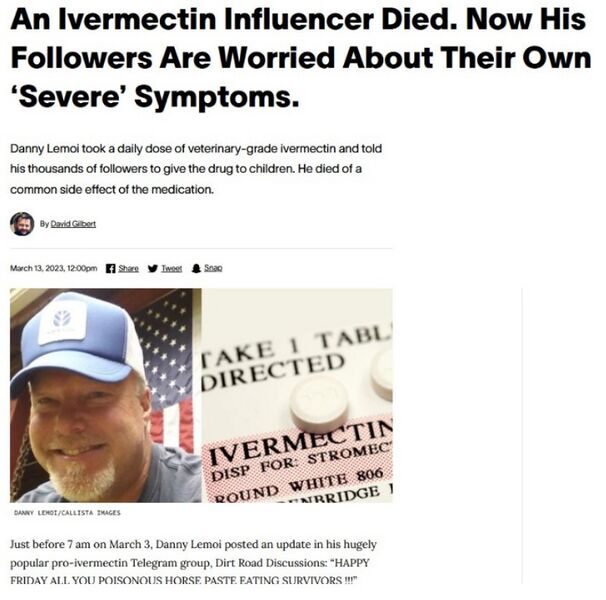606x600 pixels.
Task: Click the Danny Lemoi/Callista Images photo credit
Action: [67, 512]
